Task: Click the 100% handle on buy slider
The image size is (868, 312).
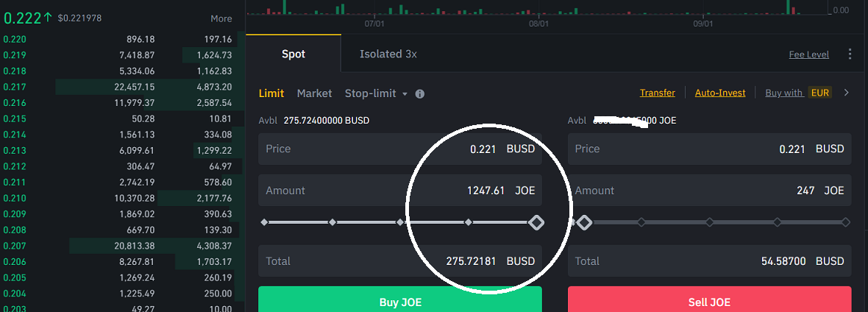Action: (536, 222)
